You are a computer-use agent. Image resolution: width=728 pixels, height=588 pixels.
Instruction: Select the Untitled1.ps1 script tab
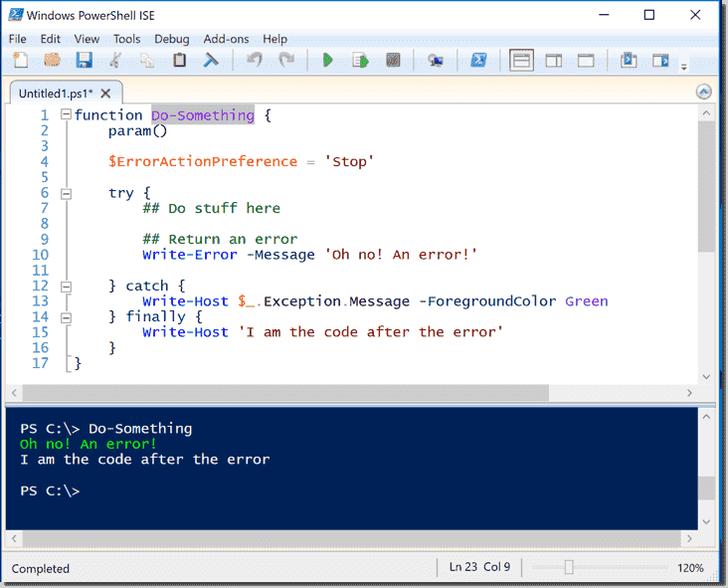coord(56,94)
